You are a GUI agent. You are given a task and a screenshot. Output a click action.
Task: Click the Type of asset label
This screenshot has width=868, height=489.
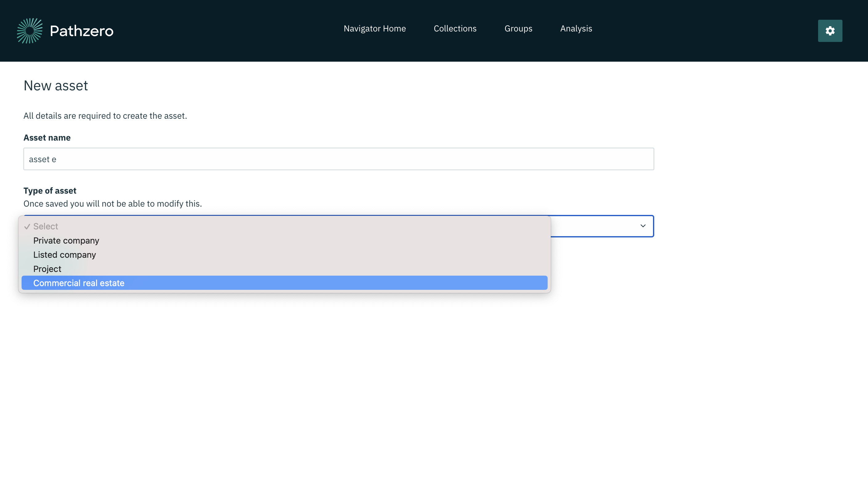point(50,191)
